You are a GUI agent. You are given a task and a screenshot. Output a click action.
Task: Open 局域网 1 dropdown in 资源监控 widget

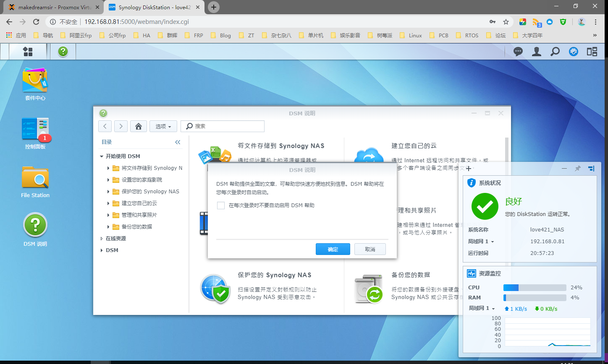482,308
